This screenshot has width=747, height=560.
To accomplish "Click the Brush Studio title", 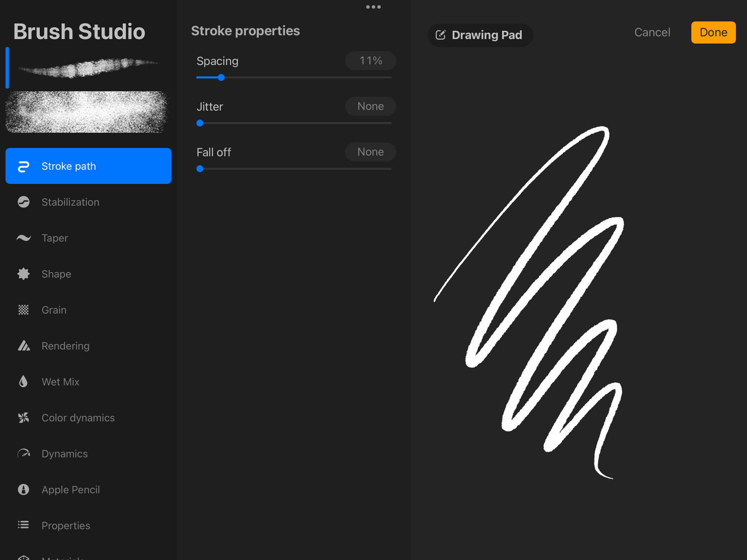I will pyautogui.click(x=79, y=31).
